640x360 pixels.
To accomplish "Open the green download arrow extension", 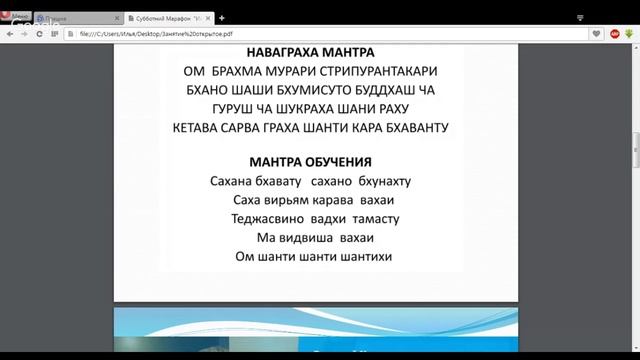I will 629,34.
